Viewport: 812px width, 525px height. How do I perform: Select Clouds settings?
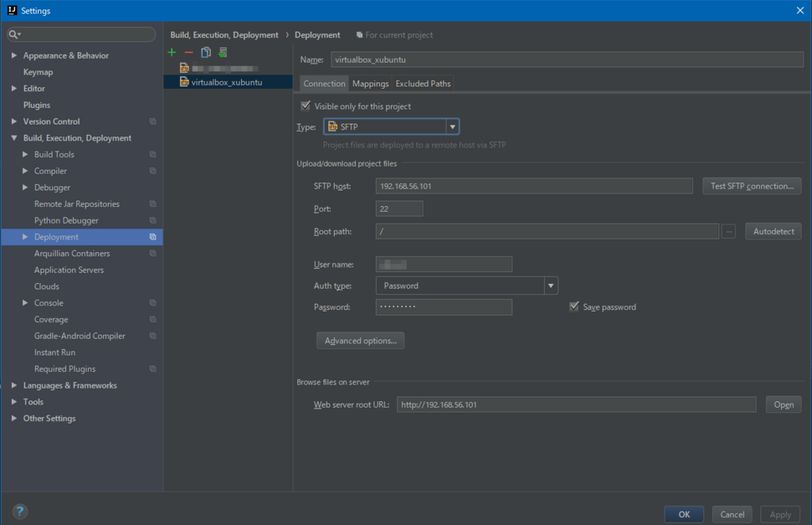click(x=47, y=286)
